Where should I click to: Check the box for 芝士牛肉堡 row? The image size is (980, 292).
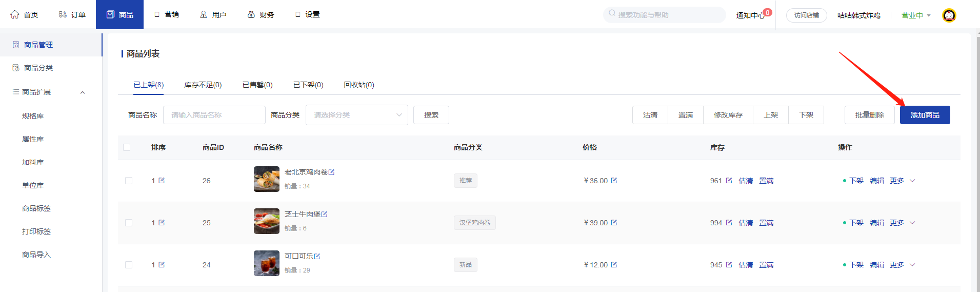(129, 223)
